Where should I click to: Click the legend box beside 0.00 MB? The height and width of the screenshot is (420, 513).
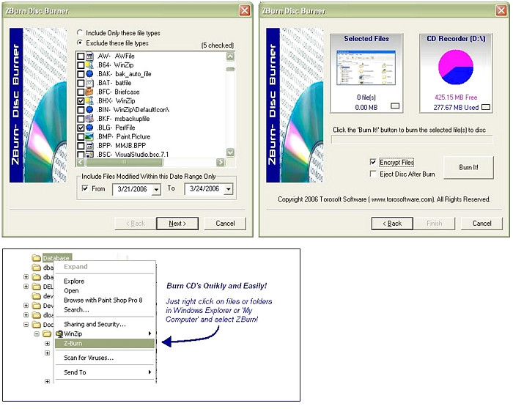point(395,106)
